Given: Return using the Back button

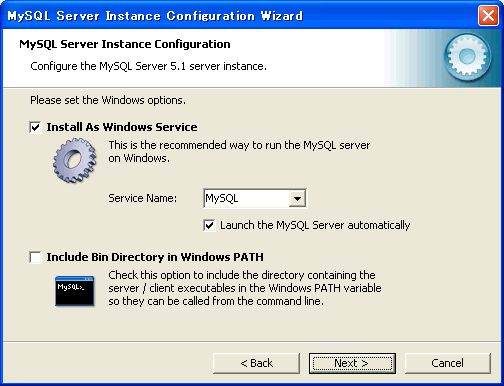Looking at the screenshot, I should point(256,363).
